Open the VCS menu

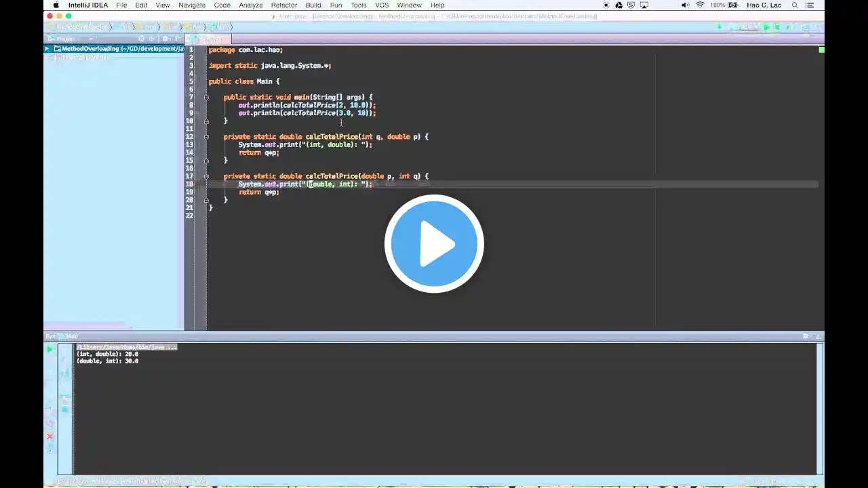point(382,5)
